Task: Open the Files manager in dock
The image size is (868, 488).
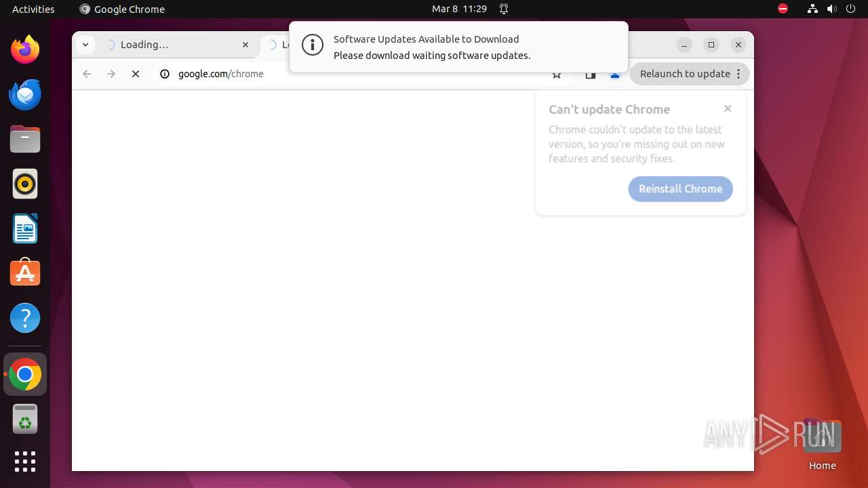Action: coord(25,139)
